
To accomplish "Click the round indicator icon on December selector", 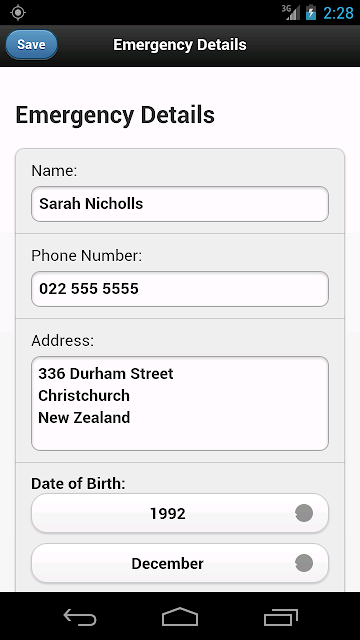I will [x=304, y=563].
